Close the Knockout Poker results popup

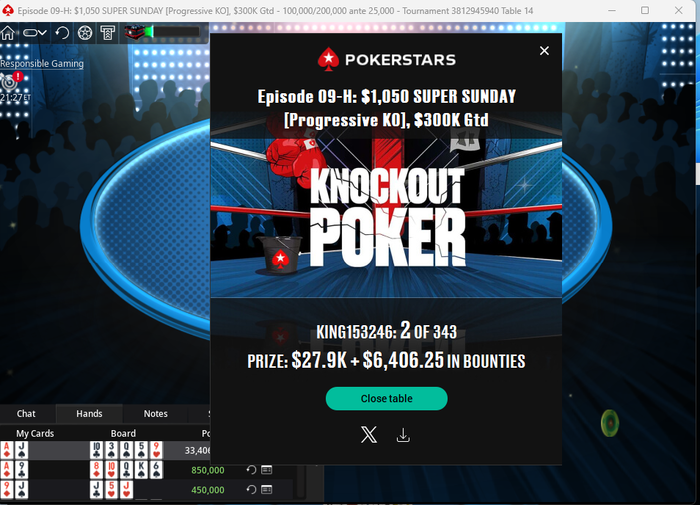point(544,51)
